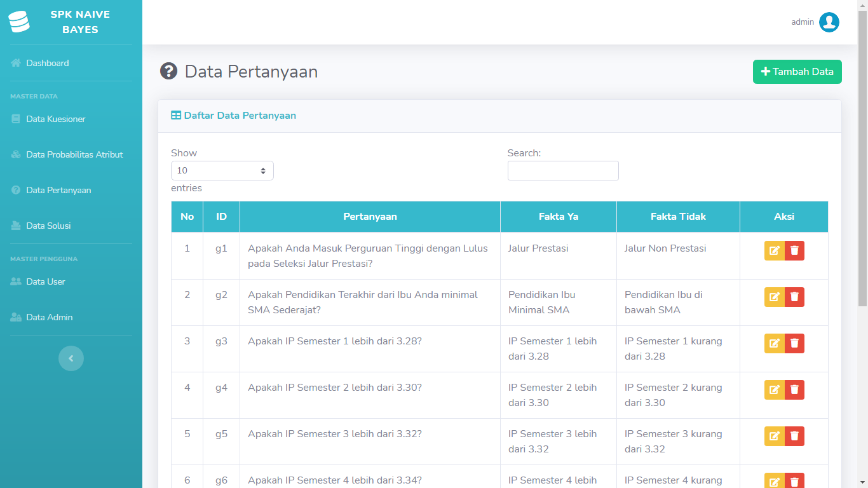Sort table by the ID column header
Image resolution: width=868 pixels, height=488 pixels.
pos(222,217)
